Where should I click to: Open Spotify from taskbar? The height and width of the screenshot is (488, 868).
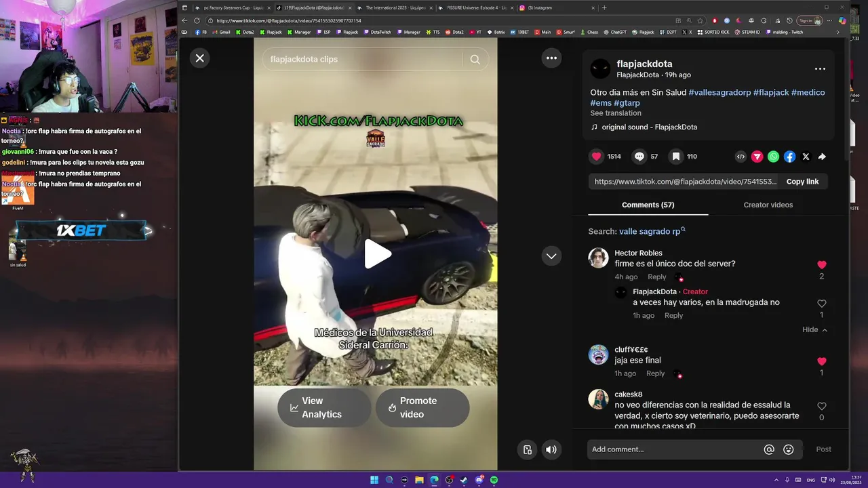click(494, 480)
